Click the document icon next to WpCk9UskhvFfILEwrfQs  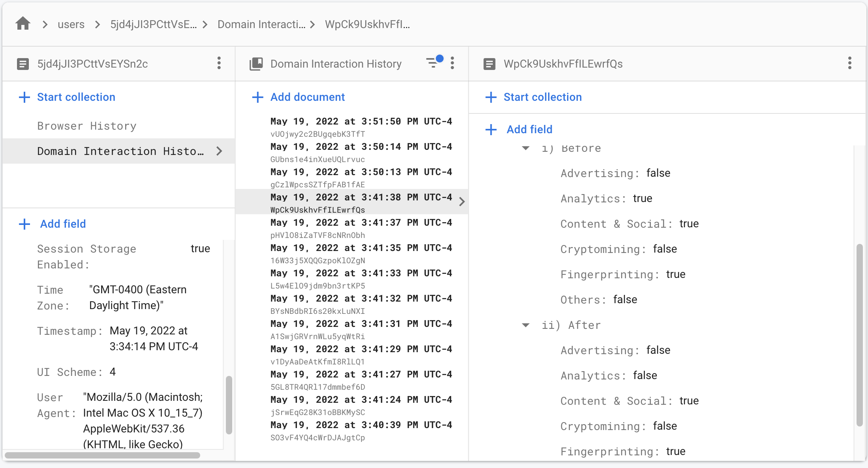[x=490, y=64]
